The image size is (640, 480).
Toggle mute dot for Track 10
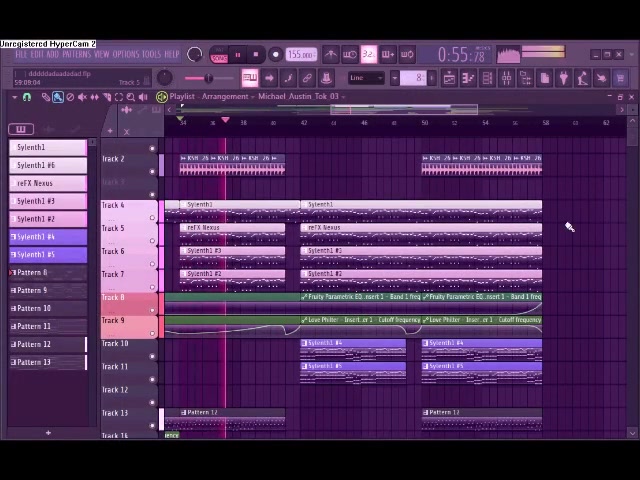coord(152,356)
